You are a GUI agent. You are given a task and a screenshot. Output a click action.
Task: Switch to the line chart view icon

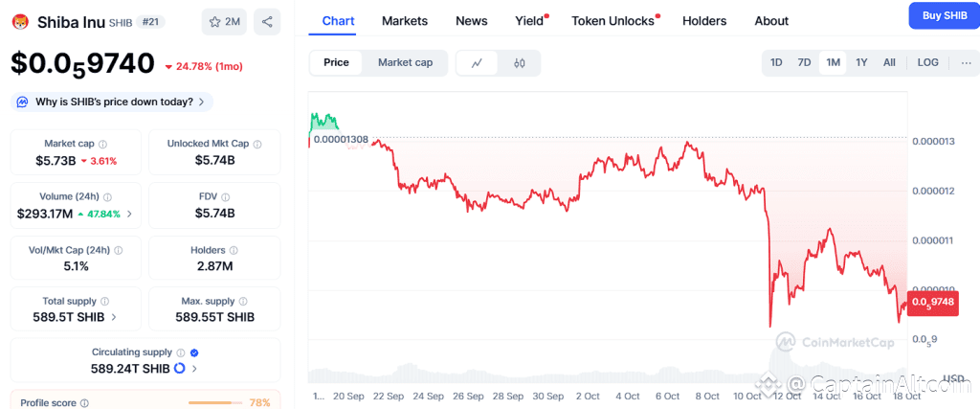[x=478, y=63]
